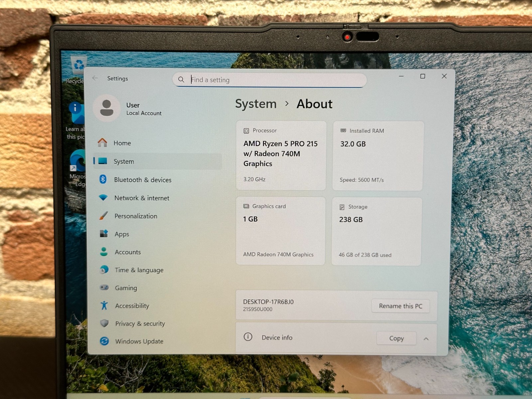Viewport: 532px width, 399px height.
Task: Click User Local Account name
Action: pyautogui.click(x=144, y=109)
